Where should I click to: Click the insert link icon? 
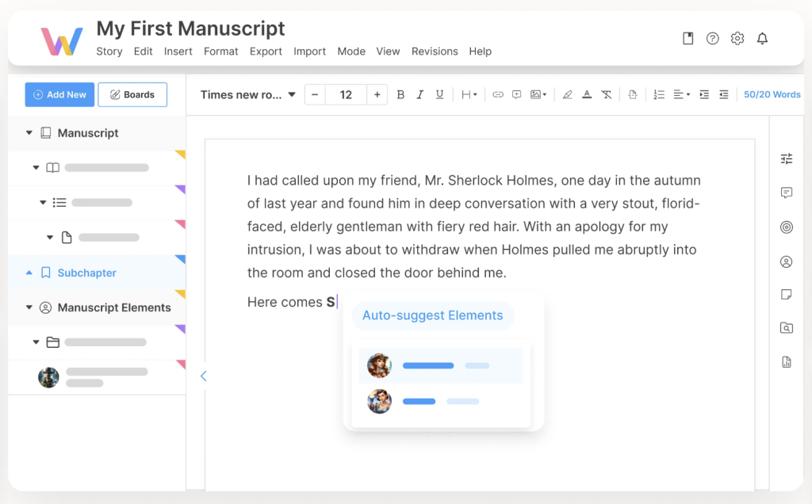(x=498, y=94)
